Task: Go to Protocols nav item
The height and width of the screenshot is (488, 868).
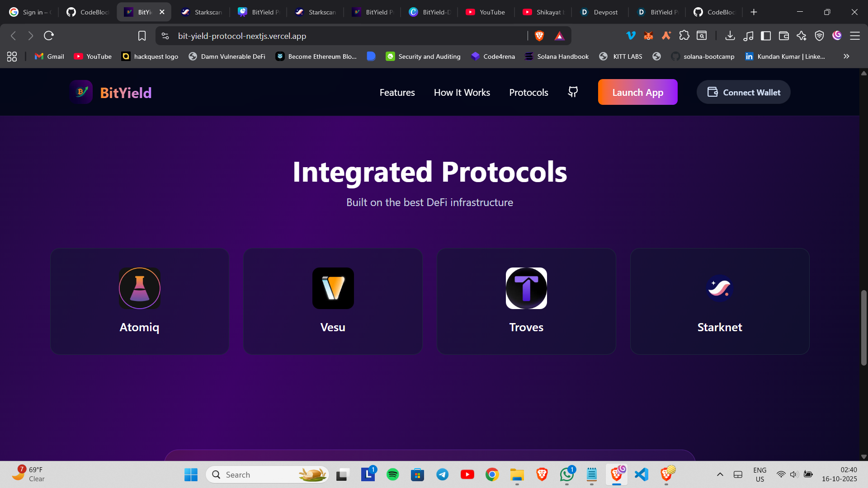Action: [x=528, y=92]
